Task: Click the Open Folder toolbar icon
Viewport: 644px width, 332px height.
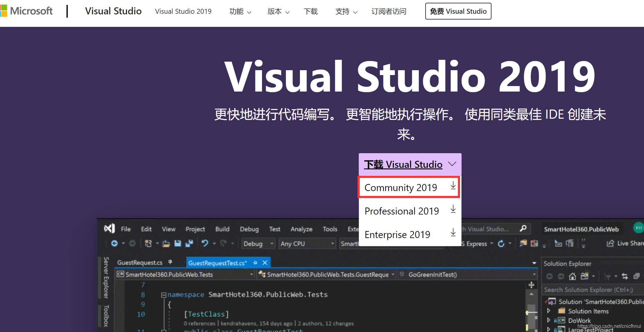Action: click(166, 243)
